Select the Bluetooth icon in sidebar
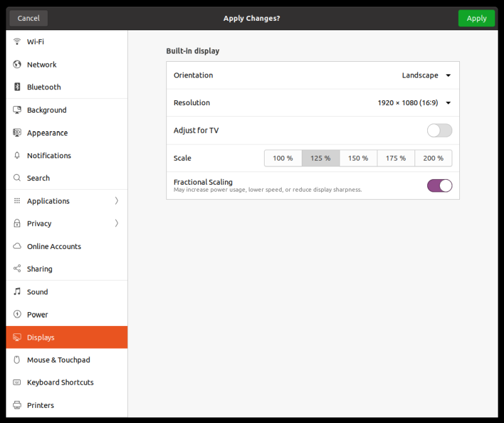Screen dimensions: 504x423 [17, 87]
